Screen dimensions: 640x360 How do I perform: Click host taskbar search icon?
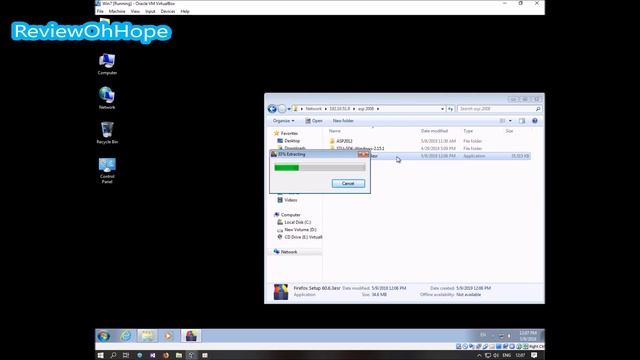pos(113,356)
